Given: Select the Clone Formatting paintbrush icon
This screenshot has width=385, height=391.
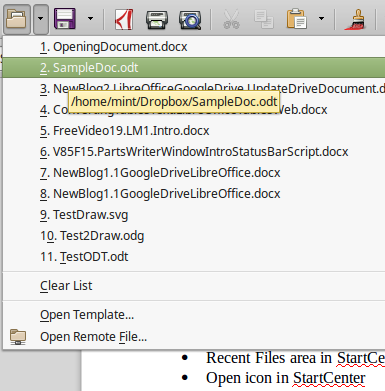Looking at the screenshot, I should click(x=355, y=19).
